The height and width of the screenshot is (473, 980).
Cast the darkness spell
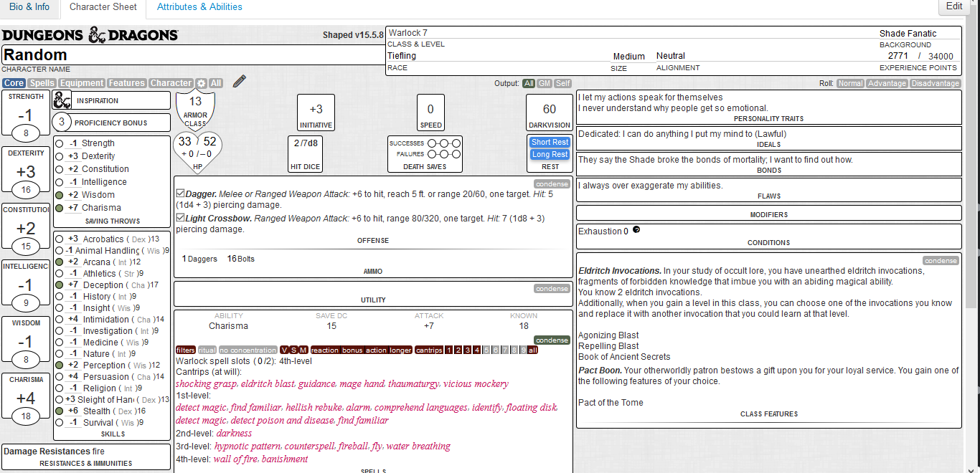[234, 434]
